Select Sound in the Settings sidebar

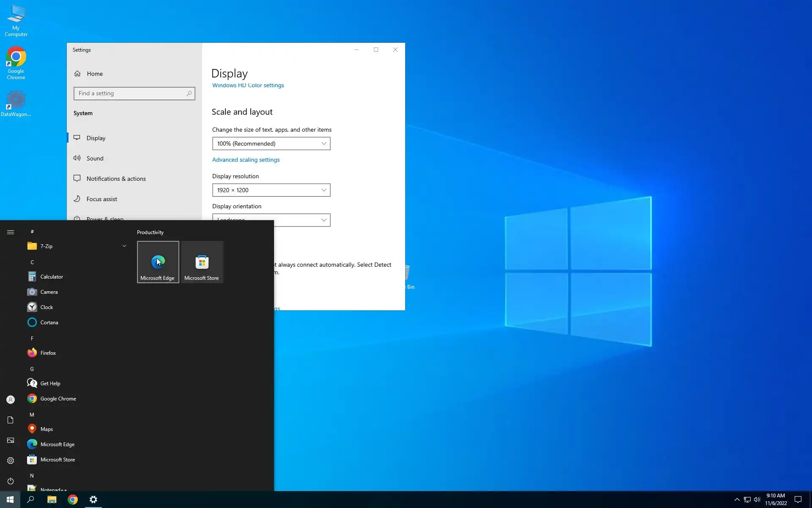[x=95, y=158]
